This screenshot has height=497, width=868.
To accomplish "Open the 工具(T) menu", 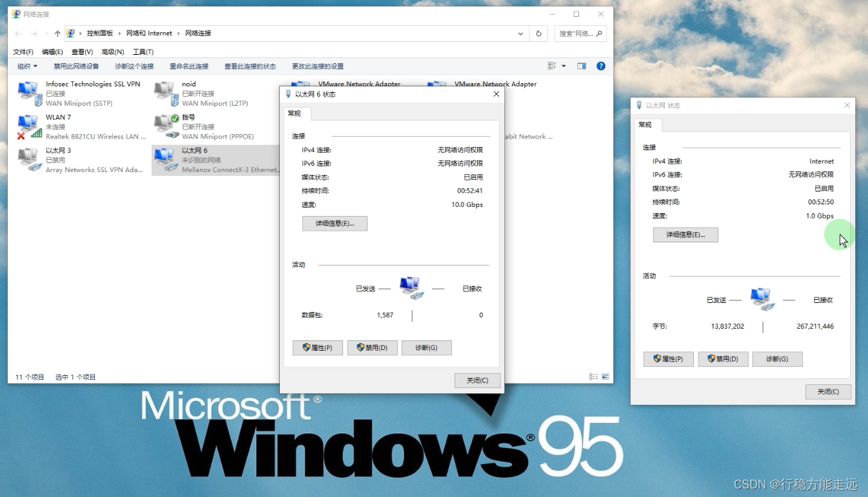I will (143, 52).
